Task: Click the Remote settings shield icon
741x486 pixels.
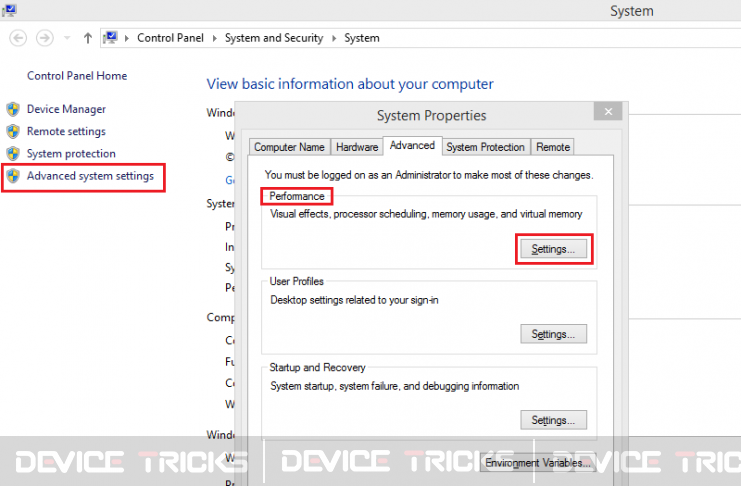Action: pyautogui.click(x=13, y=131)
